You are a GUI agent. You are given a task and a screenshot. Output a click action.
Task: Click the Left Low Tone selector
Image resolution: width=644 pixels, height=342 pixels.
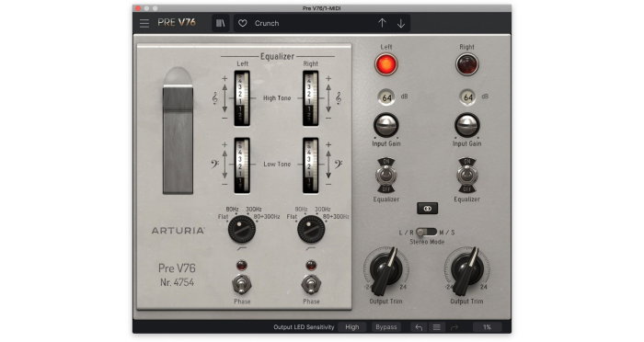(242, 165)
